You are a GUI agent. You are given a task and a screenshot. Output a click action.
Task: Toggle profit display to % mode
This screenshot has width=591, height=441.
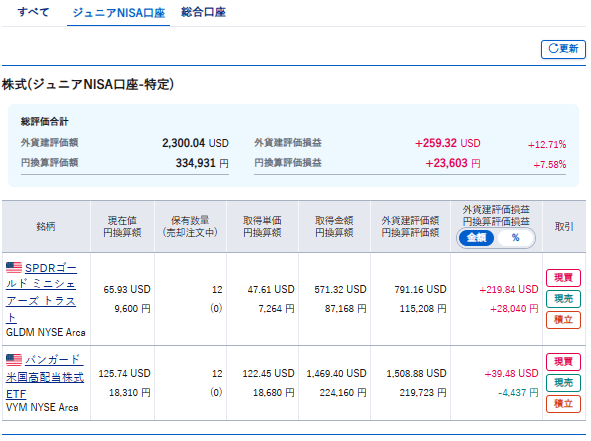[515, 238]
